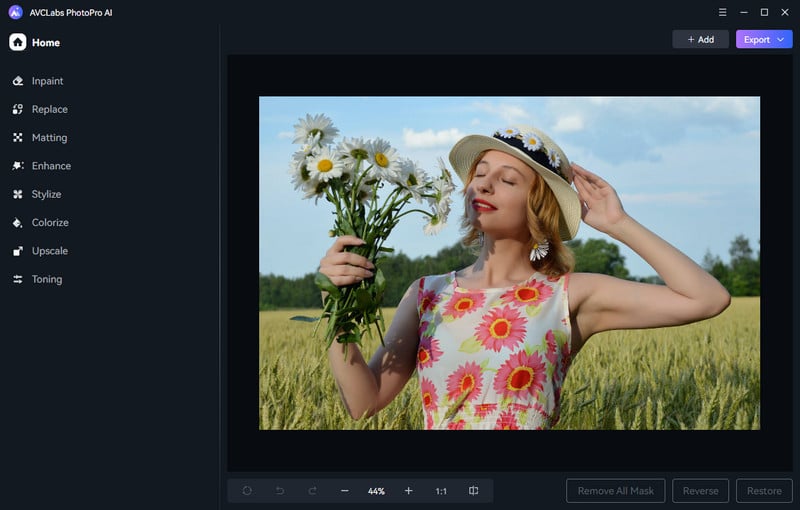This screenshot has height=510, width=800.
Task: Select the Upscale tool icon
Action: (18, 251)
